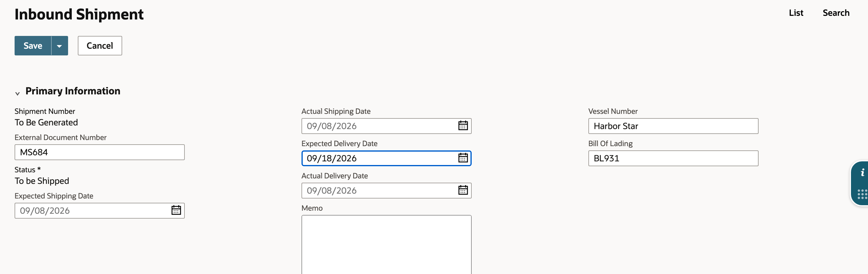Collapse the Primary Information section
Screen dimensions: 868x274
(x=18, y=93)
